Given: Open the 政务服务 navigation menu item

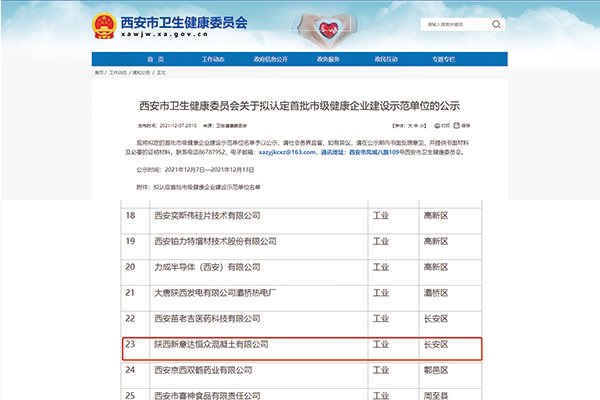Looking at the screenshot, I should 328,59.
